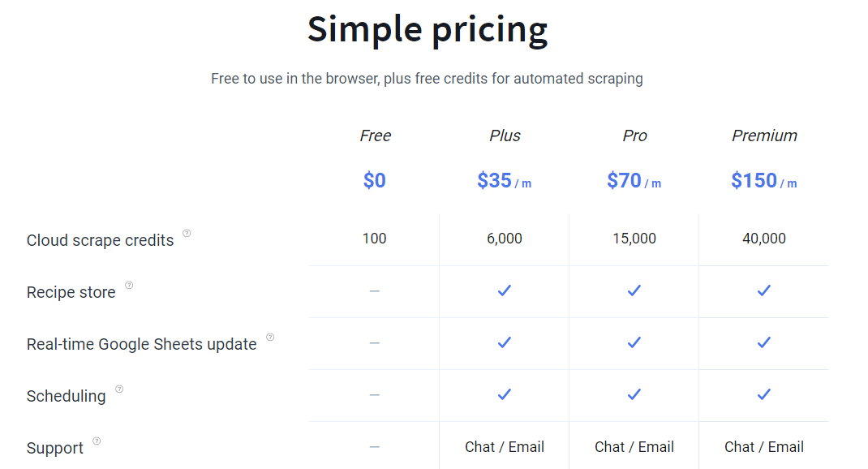Click help icon next to Support

[97, 441]
